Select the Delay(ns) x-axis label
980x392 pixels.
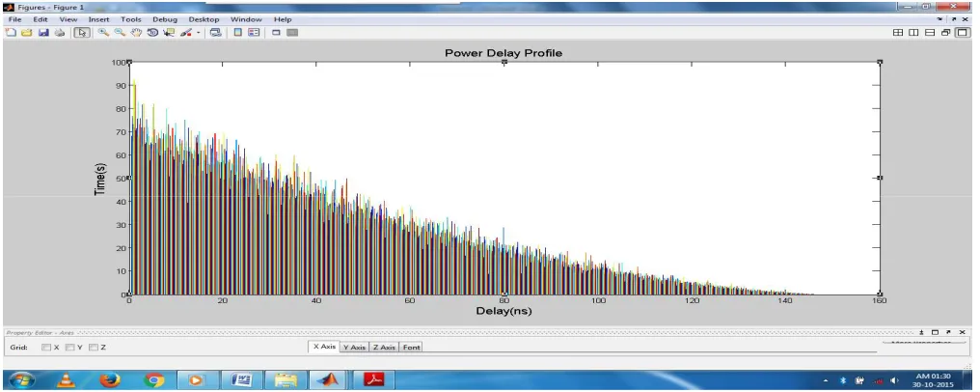pyautogui.click(x=504, y=311)
